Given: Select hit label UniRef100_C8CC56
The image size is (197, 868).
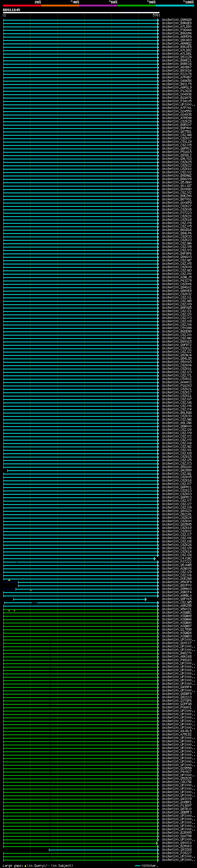Looking at the screenshot, I should click(177, 782).
